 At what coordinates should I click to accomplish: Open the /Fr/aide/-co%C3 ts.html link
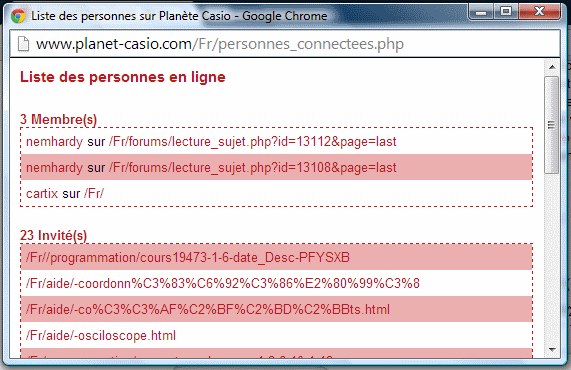(208, 310)
